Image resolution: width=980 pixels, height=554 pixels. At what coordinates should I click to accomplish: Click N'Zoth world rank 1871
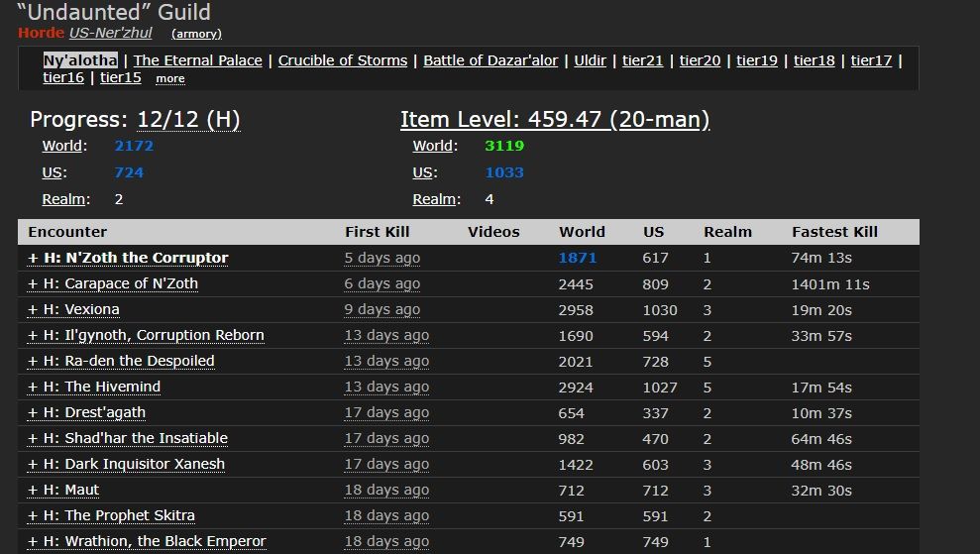pos(578,258)
